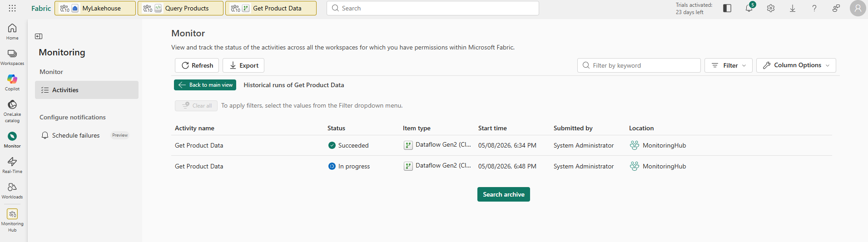Click MonitoringHub workspace icon in first row
Viewport: 868px width, 242px height.
[x=635, y=145]
